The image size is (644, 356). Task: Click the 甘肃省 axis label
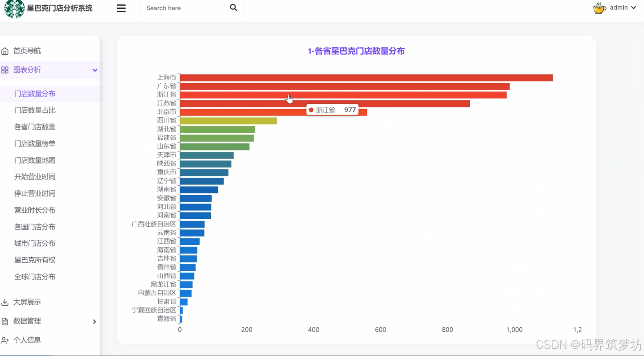pos(167,302)
